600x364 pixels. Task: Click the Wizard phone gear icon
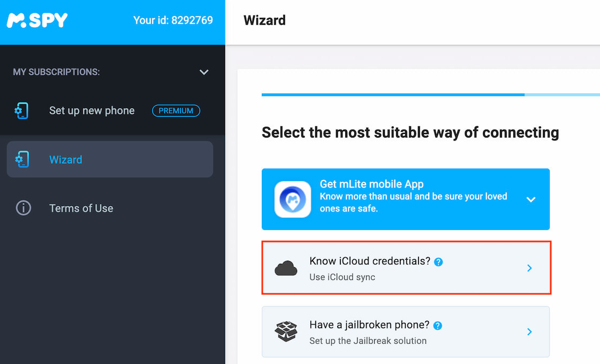[x=21, y=160]
